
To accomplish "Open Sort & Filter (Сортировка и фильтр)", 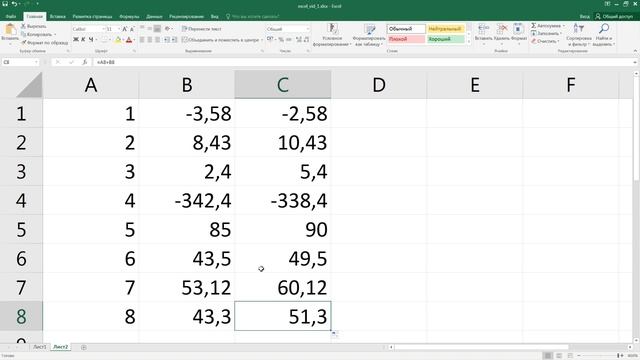I will click(x=579, y=34).
